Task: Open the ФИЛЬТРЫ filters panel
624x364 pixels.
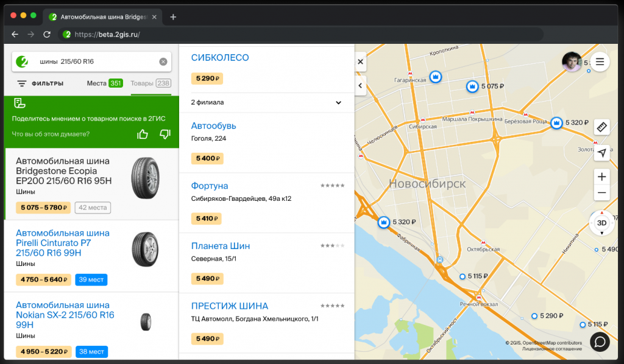Action: (x=40, y=83)
